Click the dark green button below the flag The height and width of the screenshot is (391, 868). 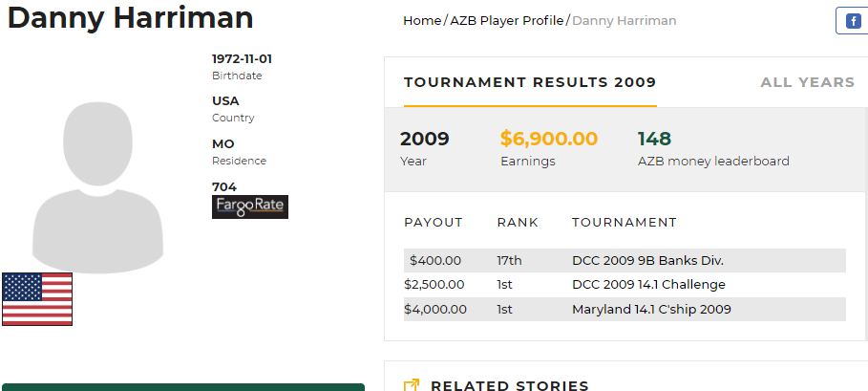(x=183, y=386)
